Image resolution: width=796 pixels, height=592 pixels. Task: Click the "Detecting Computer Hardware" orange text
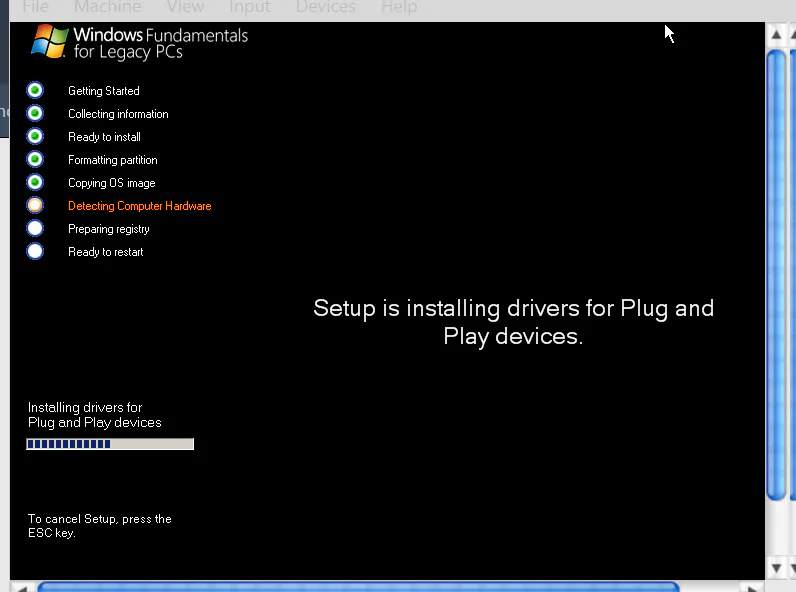(140, 206)
